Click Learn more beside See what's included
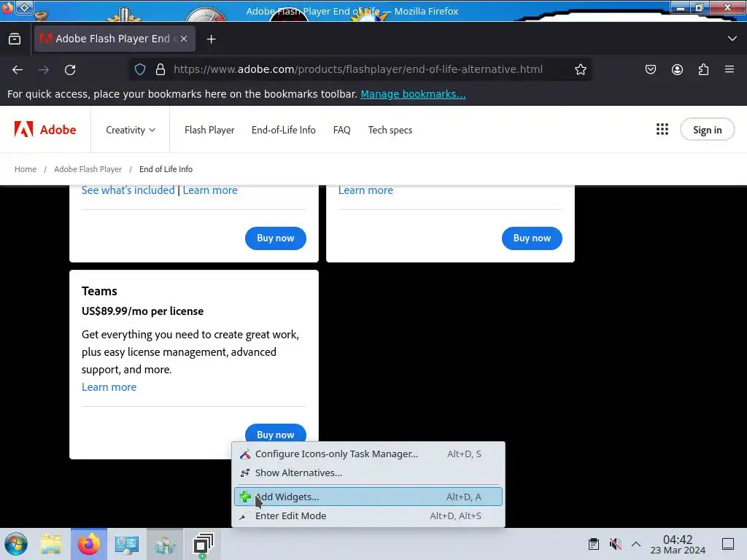 coord(210,190)
